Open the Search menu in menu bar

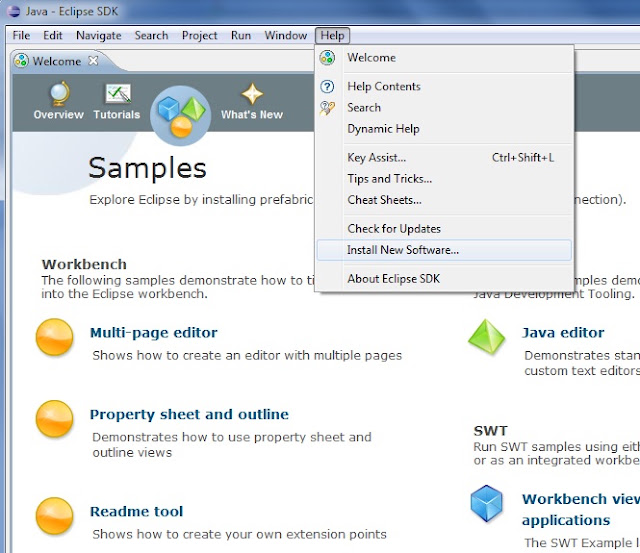[151, 36]
